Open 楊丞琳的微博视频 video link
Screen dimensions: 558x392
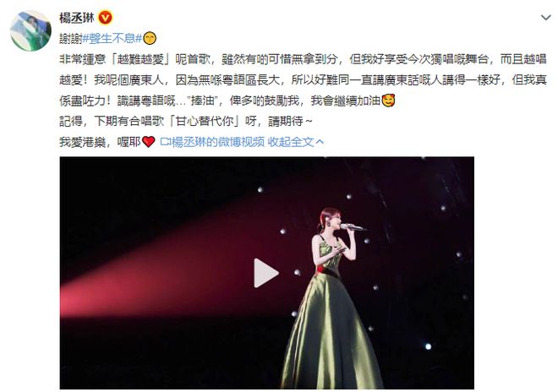[218, 142]
